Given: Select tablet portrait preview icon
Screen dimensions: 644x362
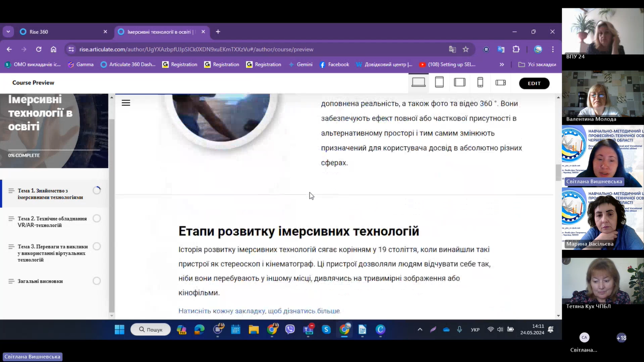Looking at the screenshot, I should 439,83.
